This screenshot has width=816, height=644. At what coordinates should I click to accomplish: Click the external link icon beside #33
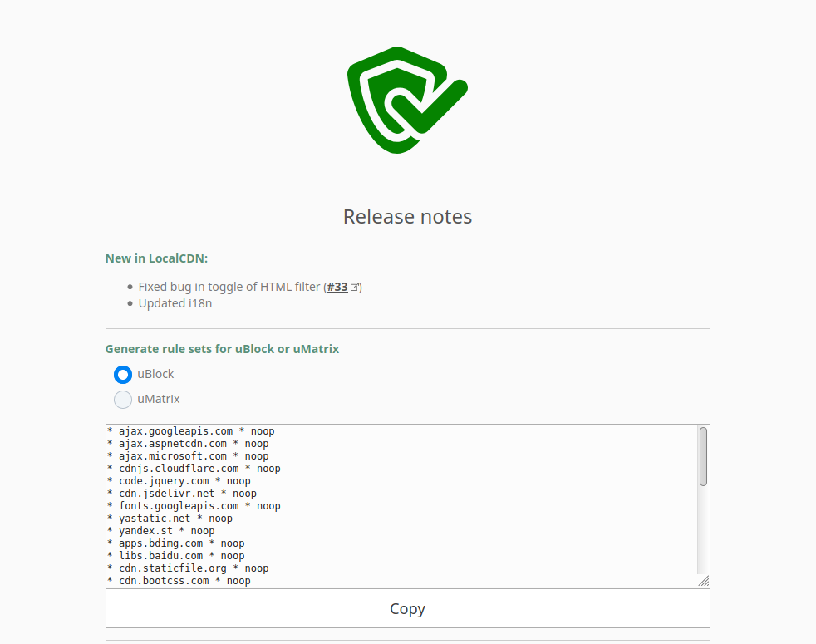[x=354, y=287]
